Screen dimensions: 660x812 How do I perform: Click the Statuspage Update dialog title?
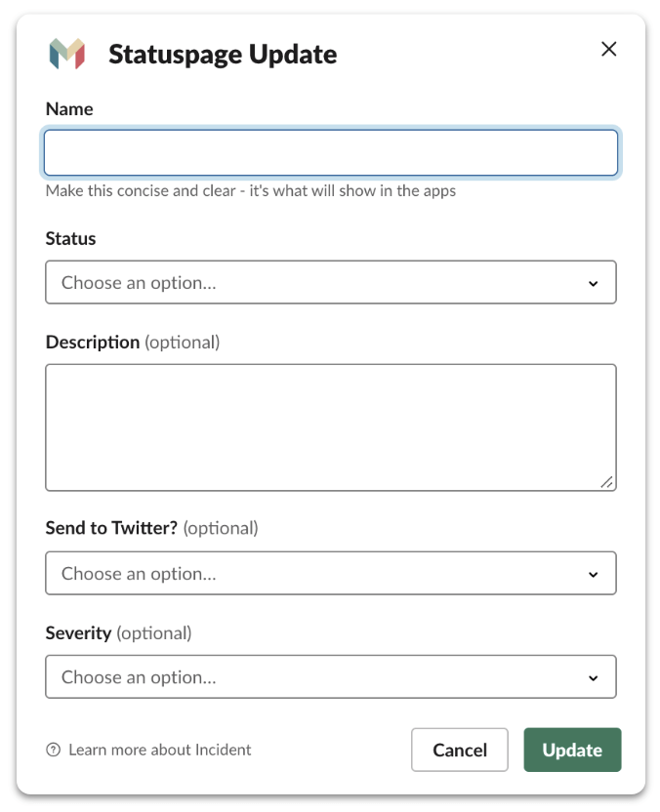pos(223,54)
